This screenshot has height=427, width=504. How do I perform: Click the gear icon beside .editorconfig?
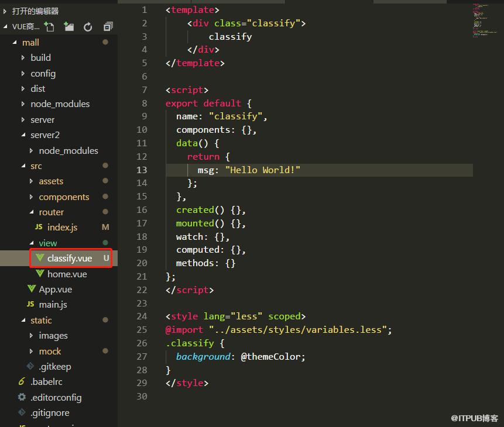(22, 397)
